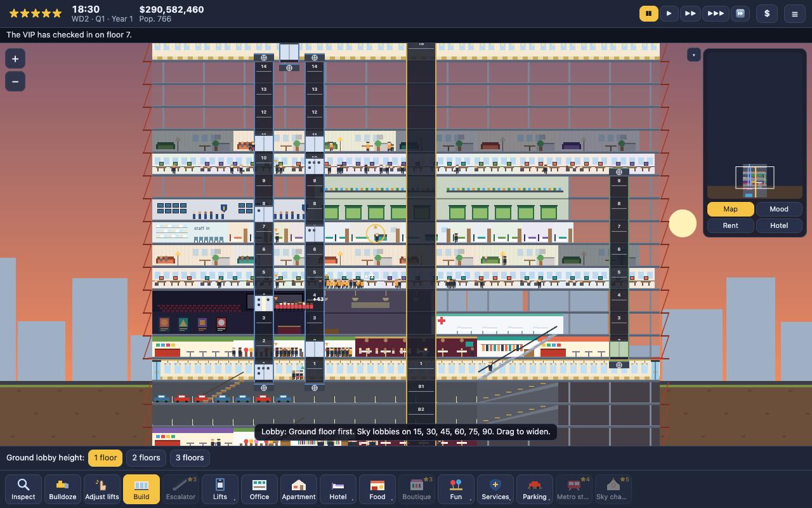Set triple fast-forward speed
The height and width of the screenshot is (508, 812).
[716, 13]
